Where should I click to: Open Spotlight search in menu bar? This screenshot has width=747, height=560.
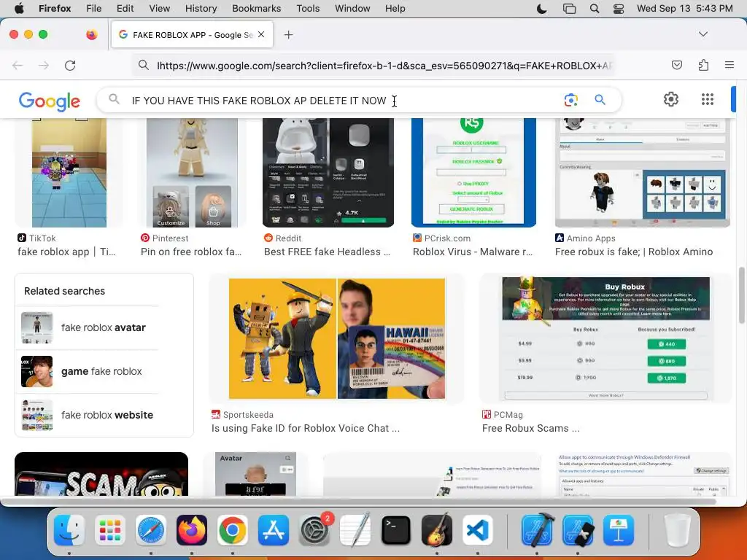click(x=594, y=9)
